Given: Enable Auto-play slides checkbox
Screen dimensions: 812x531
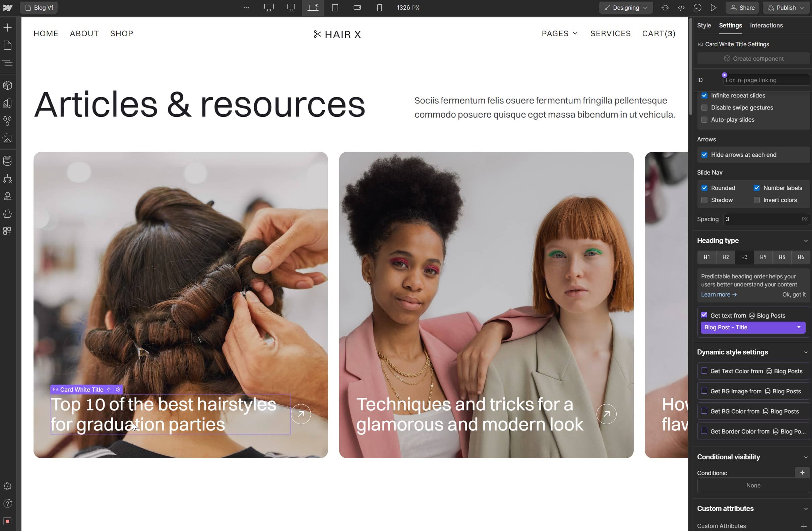Looking at the screenshot, I should 704,120.
